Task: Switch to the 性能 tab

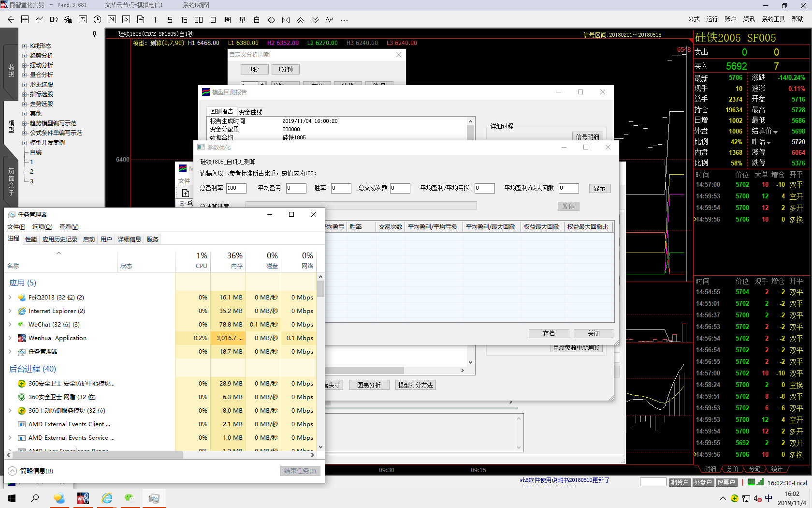Action: pos(31,239)
